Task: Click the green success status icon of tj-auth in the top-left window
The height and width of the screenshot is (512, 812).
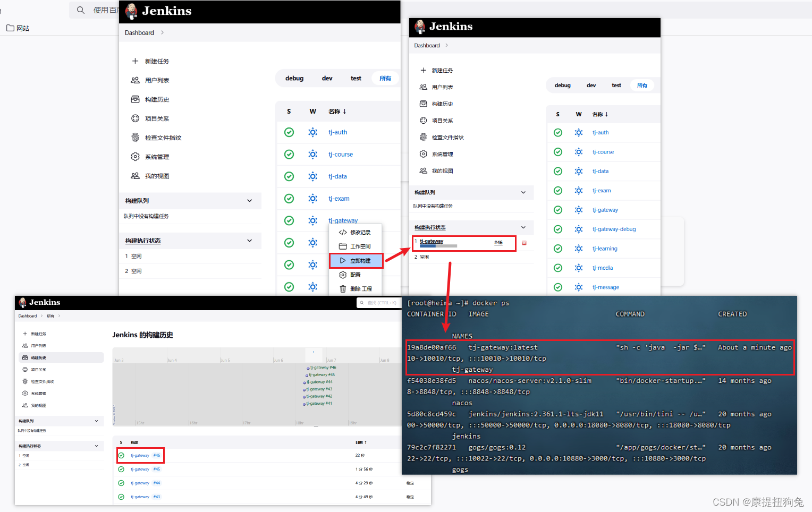Action: (289, 132)
